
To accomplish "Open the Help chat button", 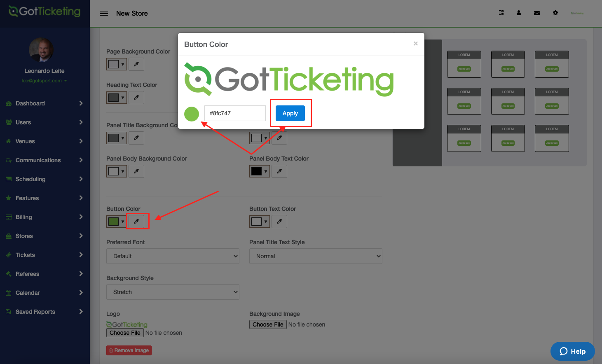I will click(573, 351).
